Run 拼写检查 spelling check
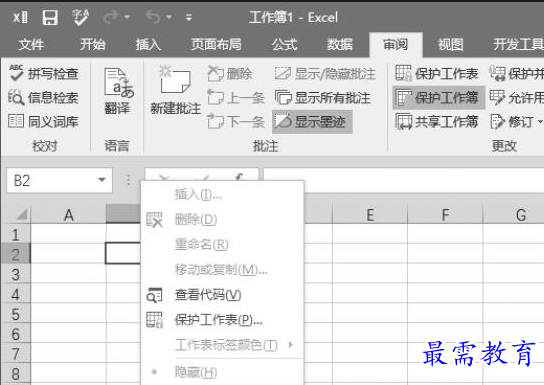This screenshot has width=544, height=385. click(x=44, y=74)
